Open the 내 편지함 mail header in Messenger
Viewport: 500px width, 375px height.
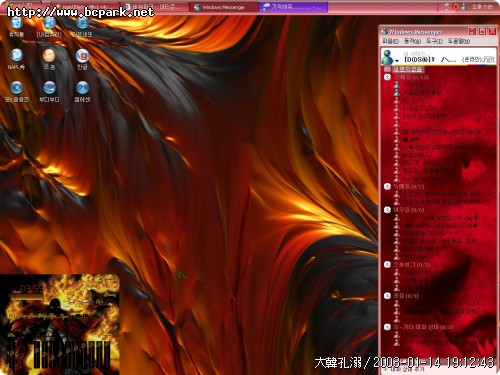coord(407,69)
